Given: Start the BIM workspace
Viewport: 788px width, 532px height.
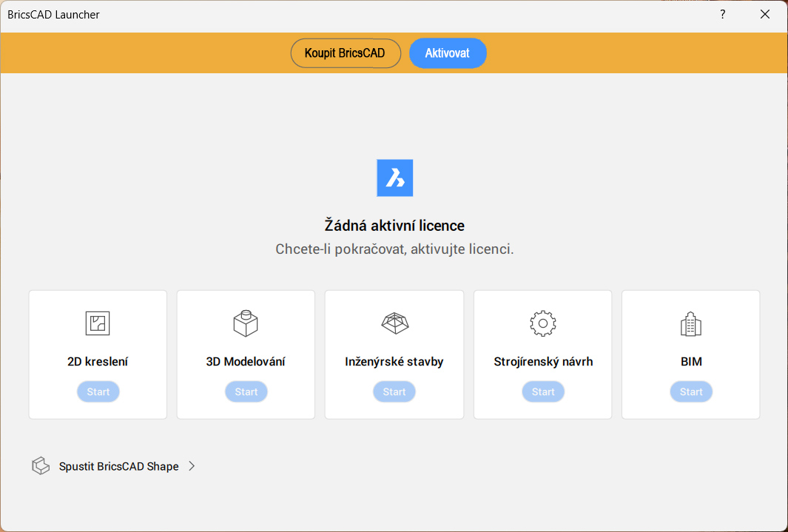Looking at the screenshot, I should [691, 392].
